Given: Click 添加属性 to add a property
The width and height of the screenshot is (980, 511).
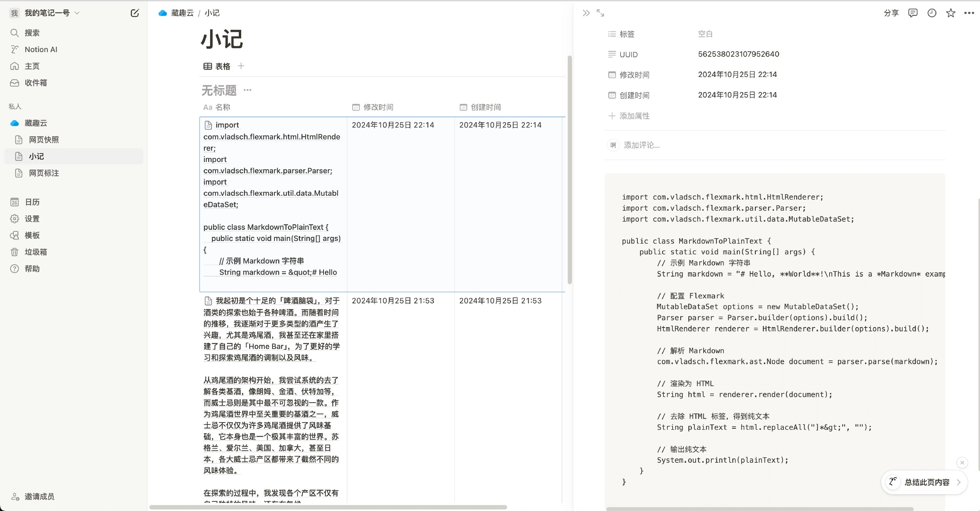Looking at the screenshot, I should (629, 116).
